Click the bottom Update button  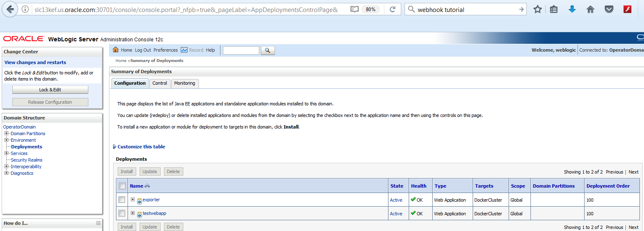150,227
